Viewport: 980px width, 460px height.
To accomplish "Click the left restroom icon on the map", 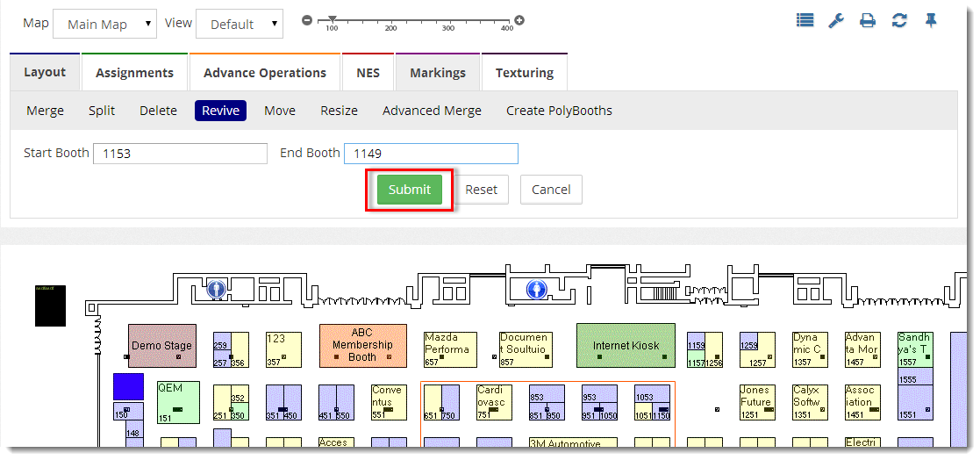I will (216, 290).
